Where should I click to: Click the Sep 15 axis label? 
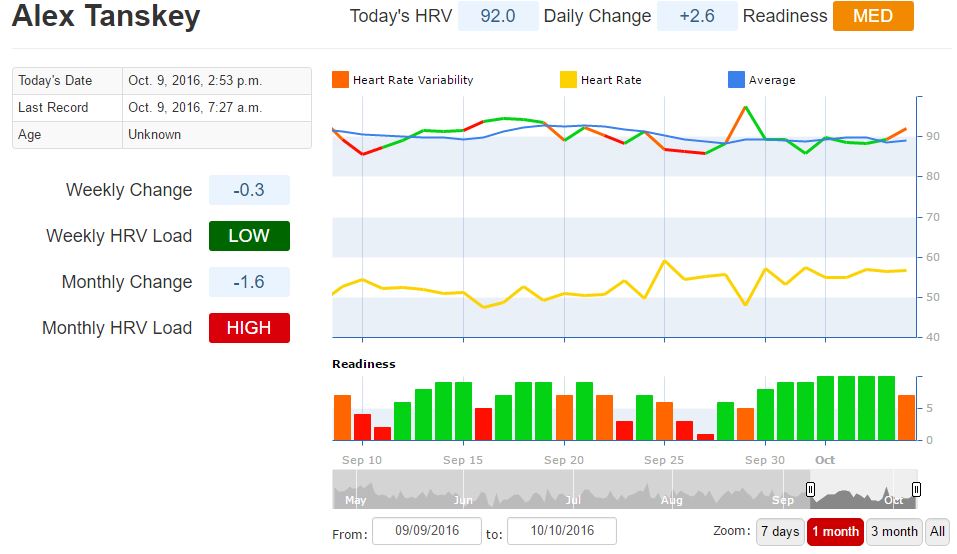click(463, 460)
